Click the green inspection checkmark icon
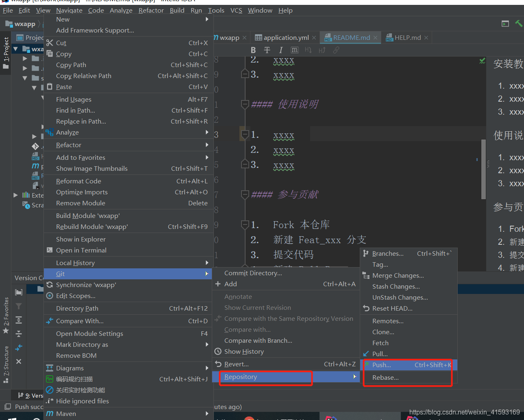Viewport: 524px width, 420px height. coord(482,61)
